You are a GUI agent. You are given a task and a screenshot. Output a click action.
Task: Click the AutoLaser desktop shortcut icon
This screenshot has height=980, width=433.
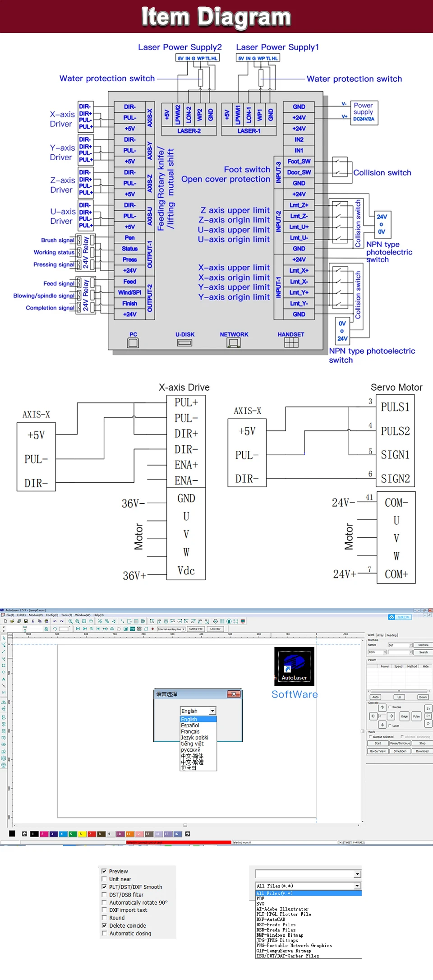coord(294,666)
